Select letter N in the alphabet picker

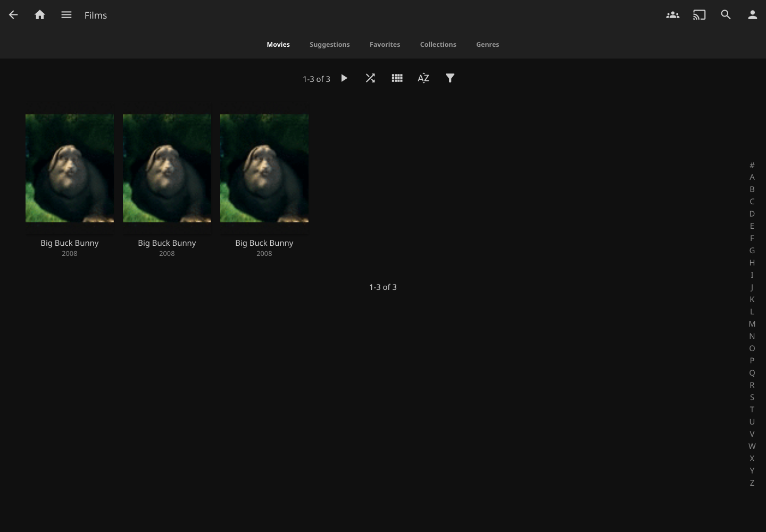coord(752,336)
